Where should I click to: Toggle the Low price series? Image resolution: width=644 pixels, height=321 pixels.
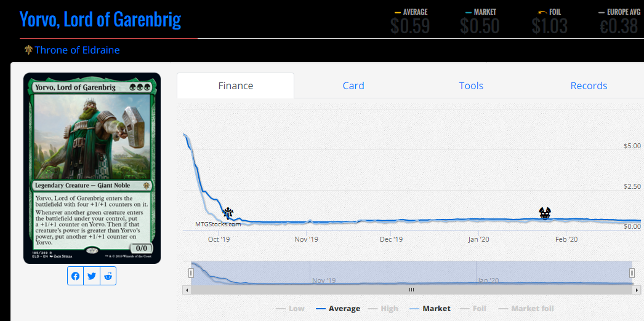[291, 309]
